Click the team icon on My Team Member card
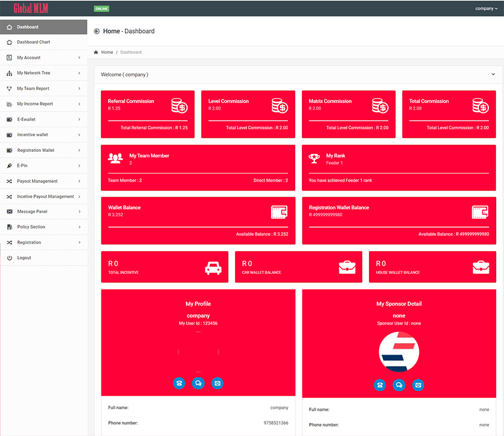This screenshot has width=504, height=436. coord(115,159)
